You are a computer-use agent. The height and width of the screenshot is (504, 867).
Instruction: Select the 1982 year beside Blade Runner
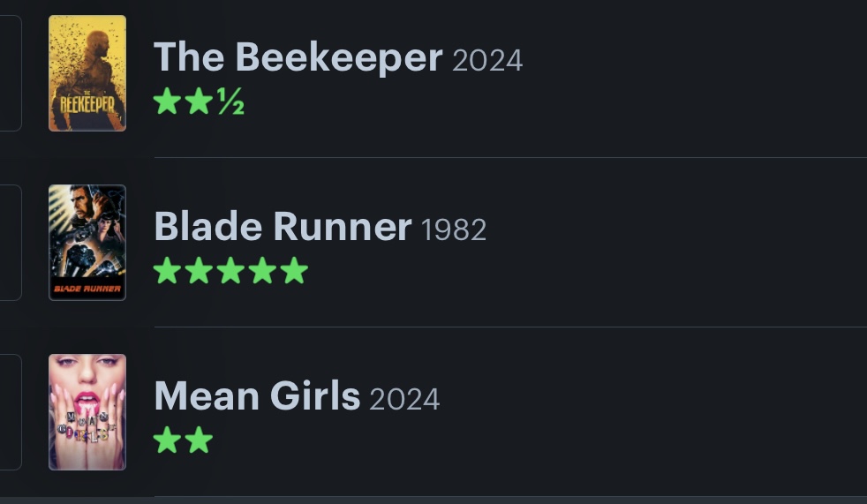[454, 230]
